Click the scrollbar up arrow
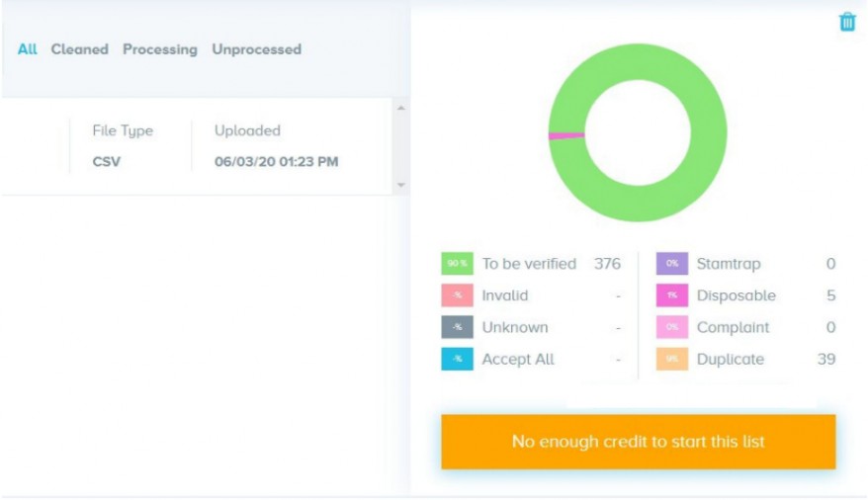The height and width of the screenshot is (500, 868). 400,107
